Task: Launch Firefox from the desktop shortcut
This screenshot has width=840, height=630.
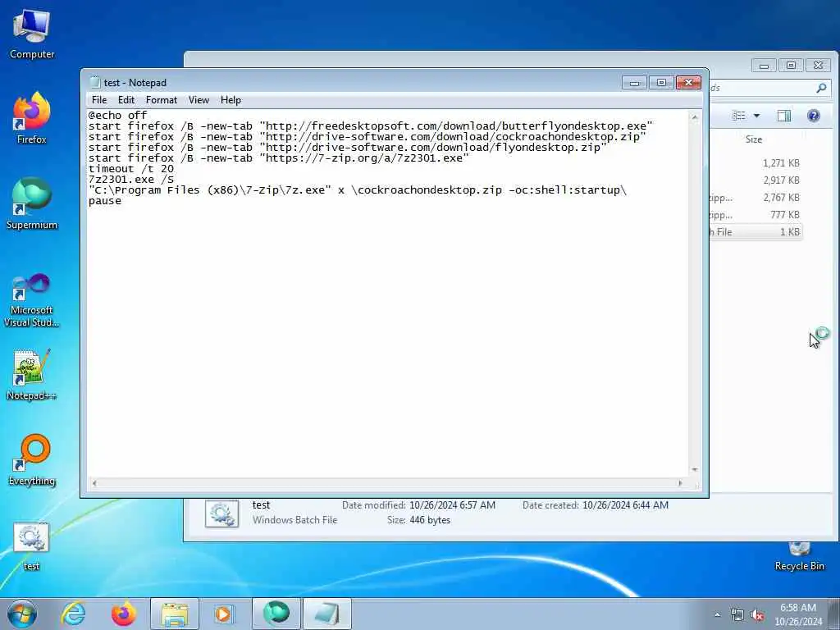Action: point(32,118)
